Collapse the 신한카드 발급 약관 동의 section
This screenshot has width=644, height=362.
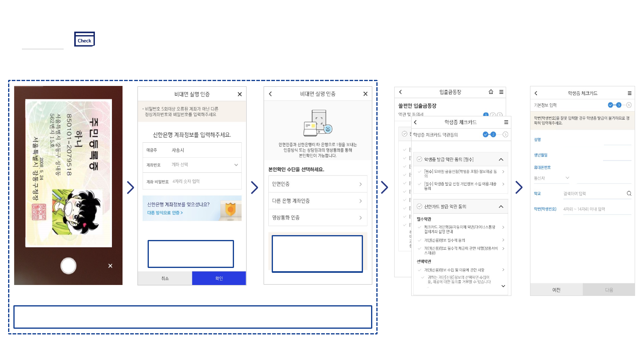click(x=501, y=207)
